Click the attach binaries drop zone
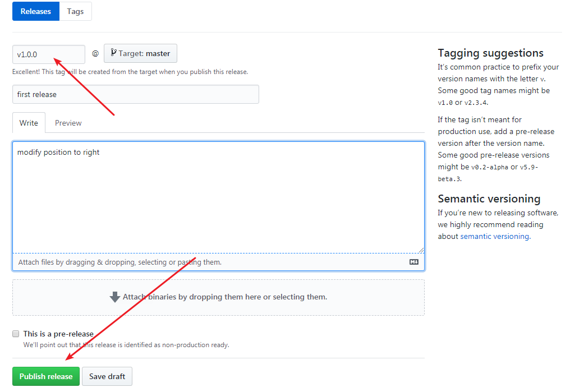The image size is (584, 392). [x=218, y=297]
